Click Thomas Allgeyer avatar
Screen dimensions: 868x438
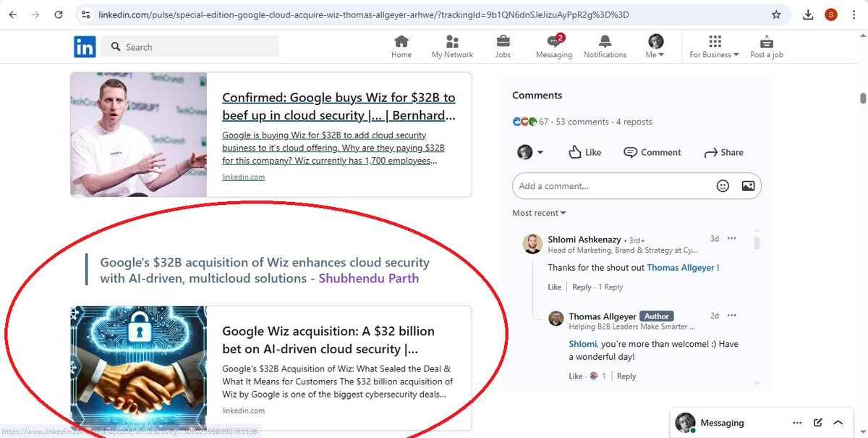coord(556,319)
